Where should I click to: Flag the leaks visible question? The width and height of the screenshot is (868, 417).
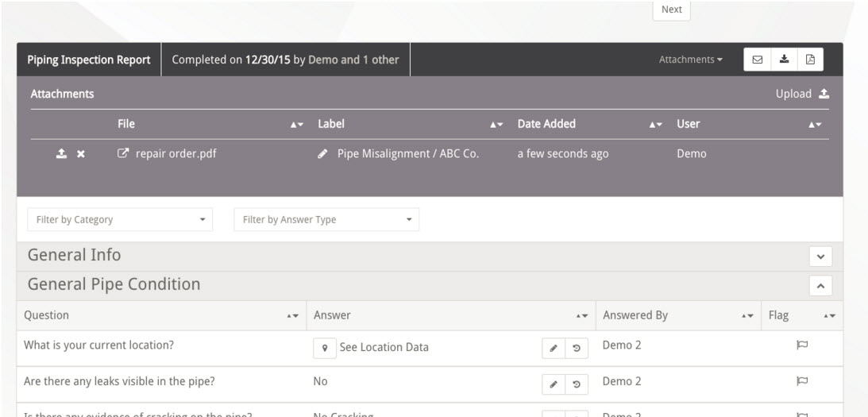(x=802, y=381)
